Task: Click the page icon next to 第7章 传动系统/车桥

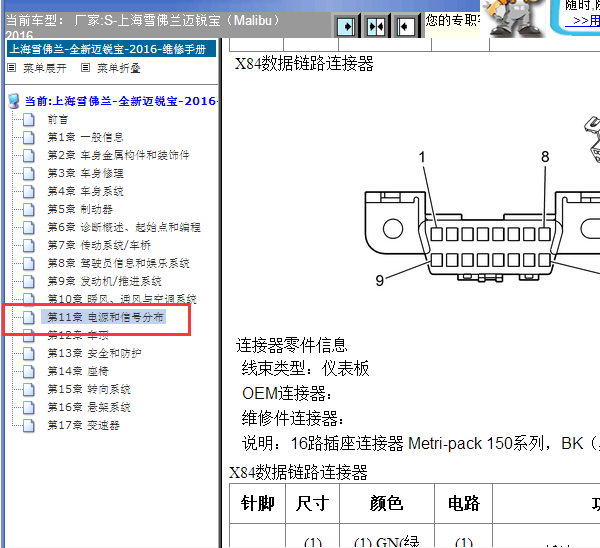Action: 29,245
